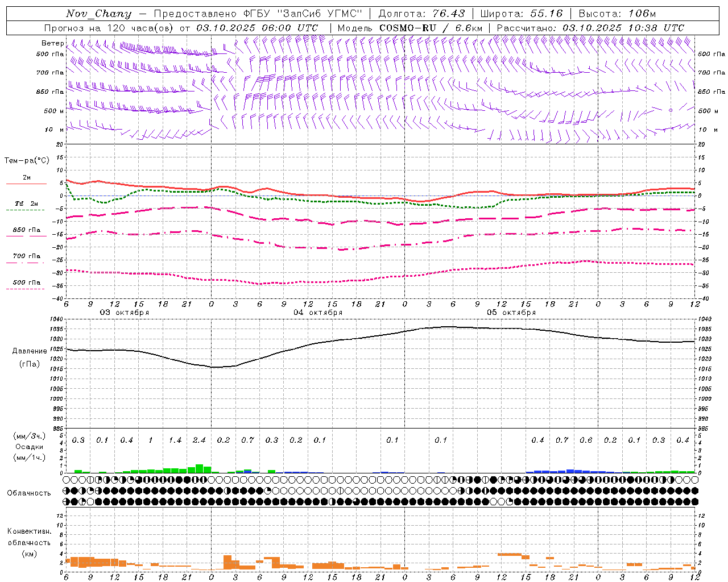Select the Долгота: 76.43 header field
The width and height of the screenshot is (728, 582).
421,14
